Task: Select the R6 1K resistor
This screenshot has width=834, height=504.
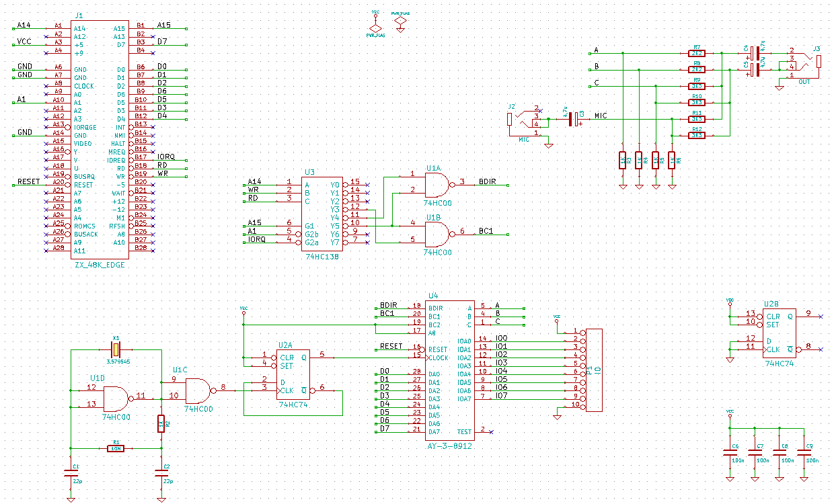Action: (672, 160)
